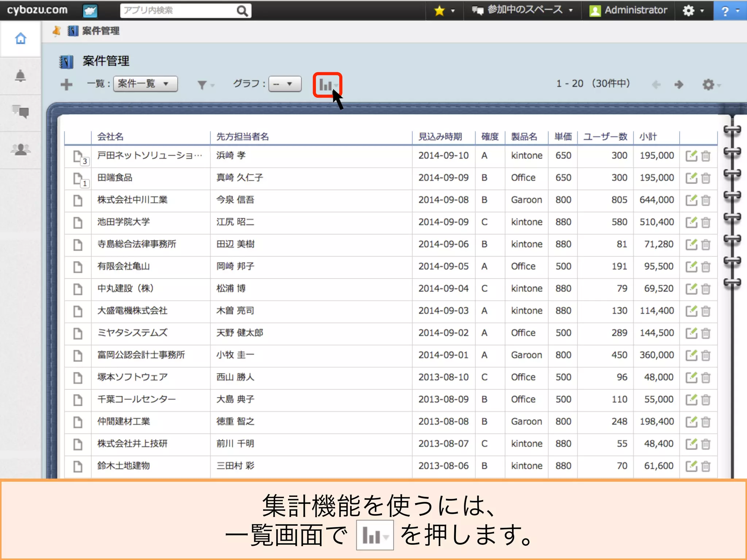Click the 会社名 column header
The image size is (747, 560).
tap(111, 137)
